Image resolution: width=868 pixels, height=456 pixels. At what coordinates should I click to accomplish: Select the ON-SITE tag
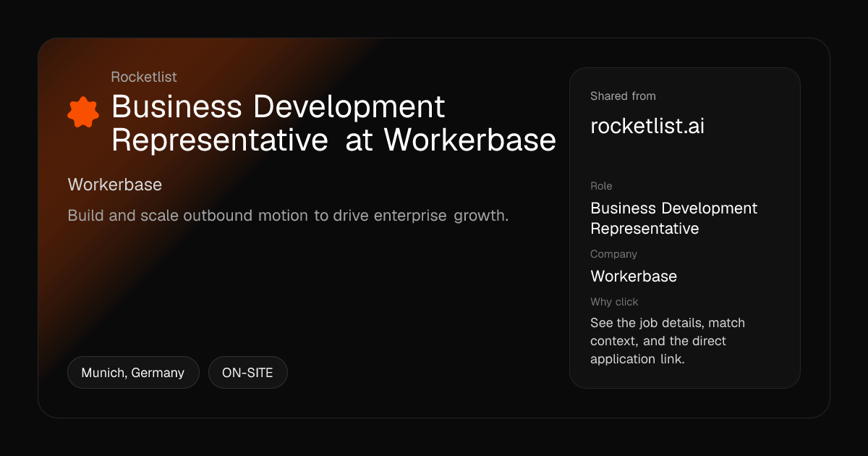pyautogui.click(x=248, y=373)
